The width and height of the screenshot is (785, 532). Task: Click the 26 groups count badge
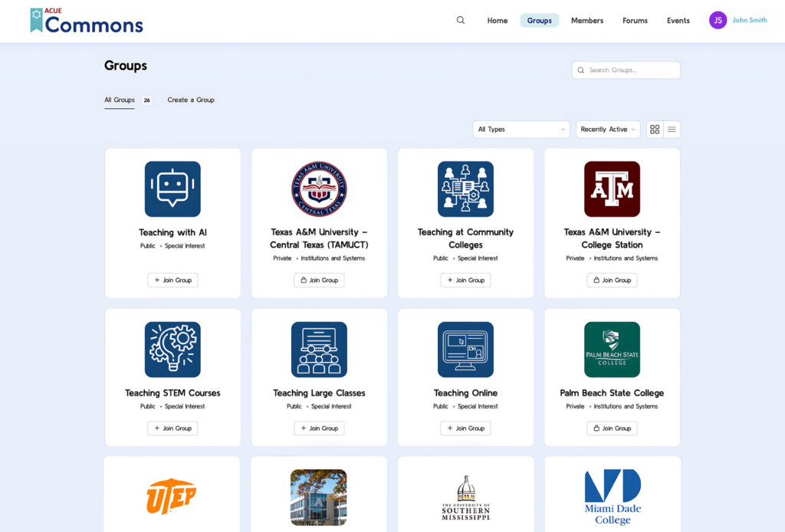(x=146, y=100)
